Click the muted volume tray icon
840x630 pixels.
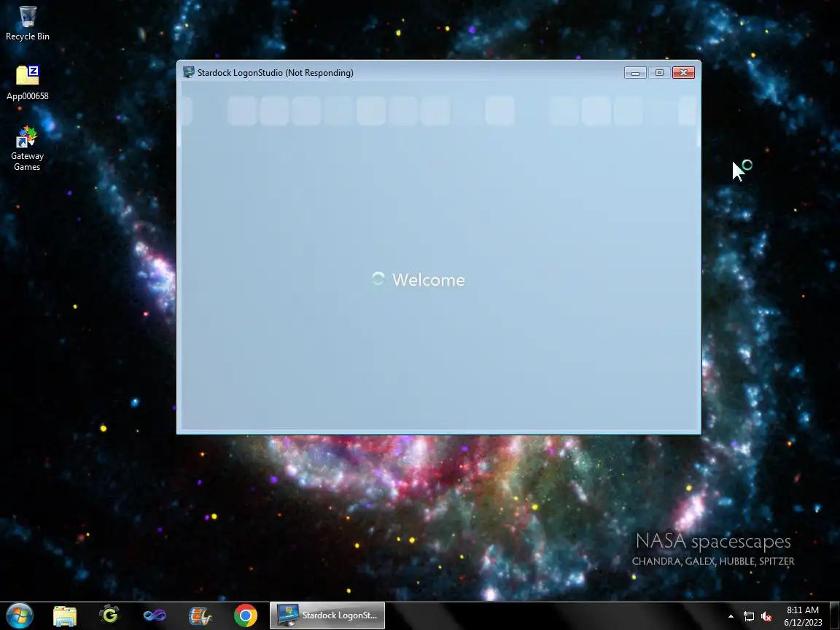coord(766,617)
